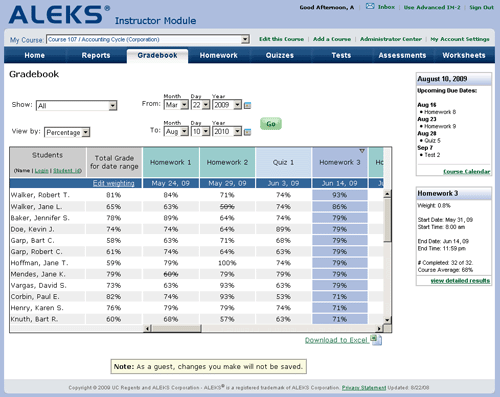Expand the Show filter dropdown
Viewport: 500px width, 397px height.
pos(77,106)
